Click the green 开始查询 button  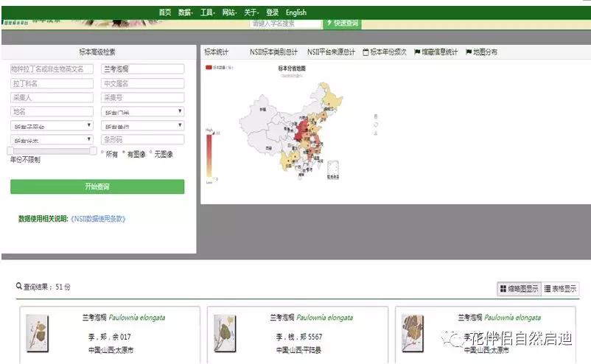tap(97, 186)
